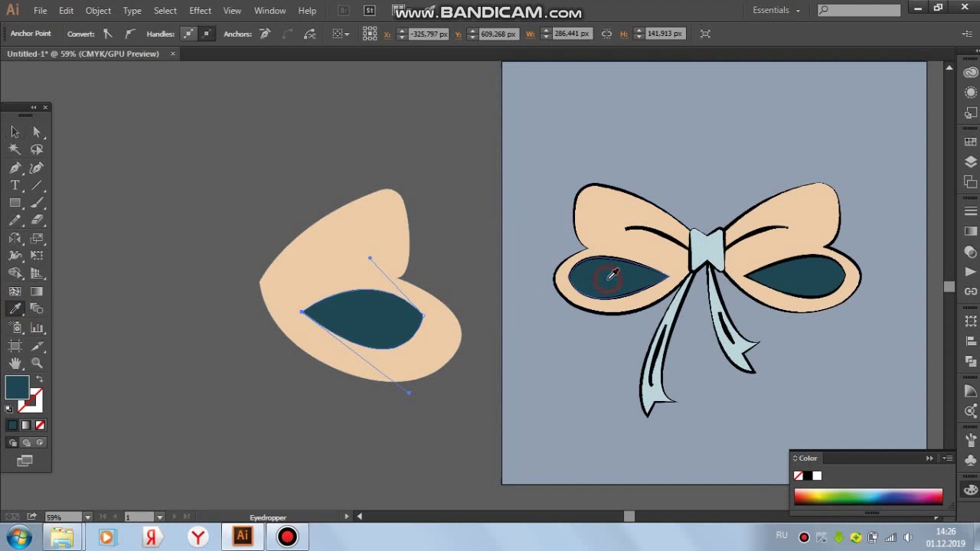Select the Paintbrush tool

(x=37, y=203)
